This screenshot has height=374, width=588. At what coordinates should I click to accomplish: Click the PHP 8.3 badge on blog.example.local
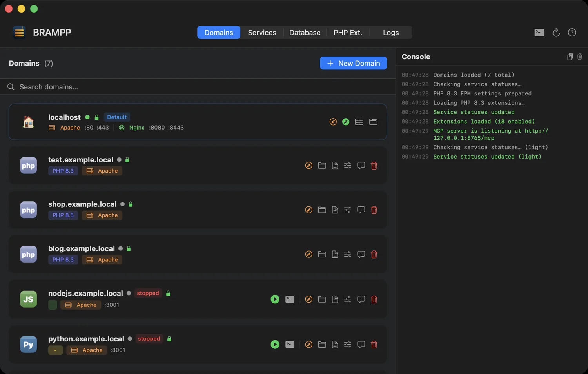[63, 259]
